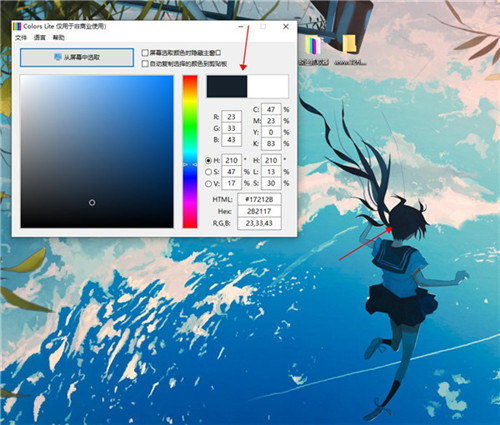500x425 pixels.
Task: Select the yellow folder on the desktop
Action: point(350,44)
